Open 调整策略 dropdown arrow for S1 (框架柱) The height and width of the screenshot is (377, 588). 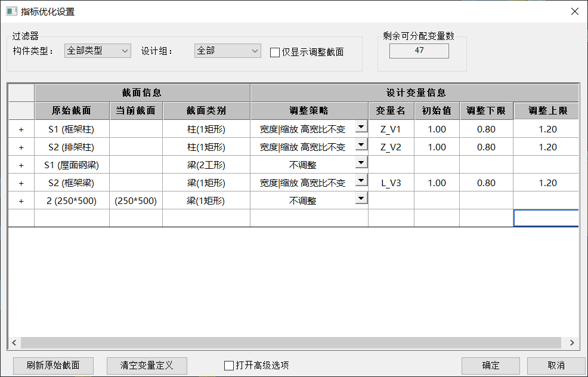(x=361, y=127)
